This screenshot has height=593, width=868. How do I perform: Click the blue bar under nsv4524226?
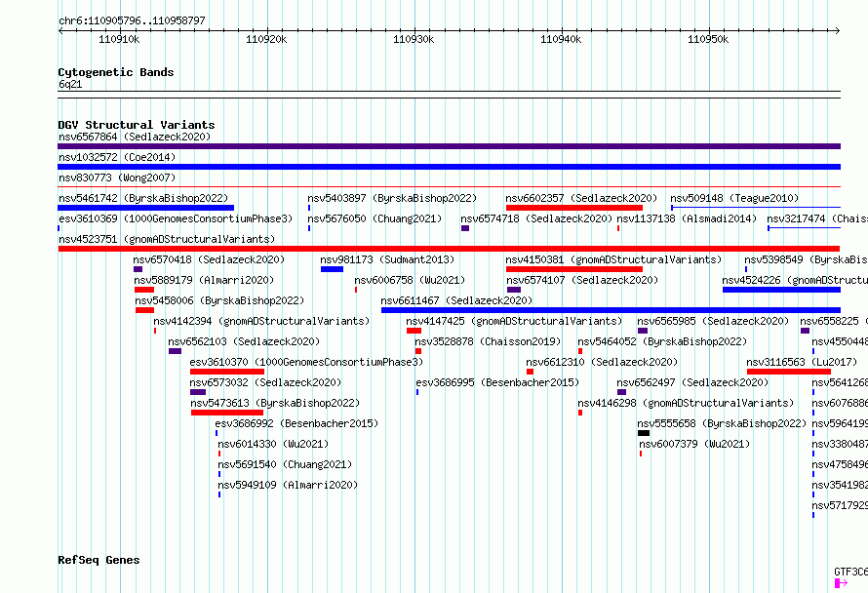[x=781, y=290]
